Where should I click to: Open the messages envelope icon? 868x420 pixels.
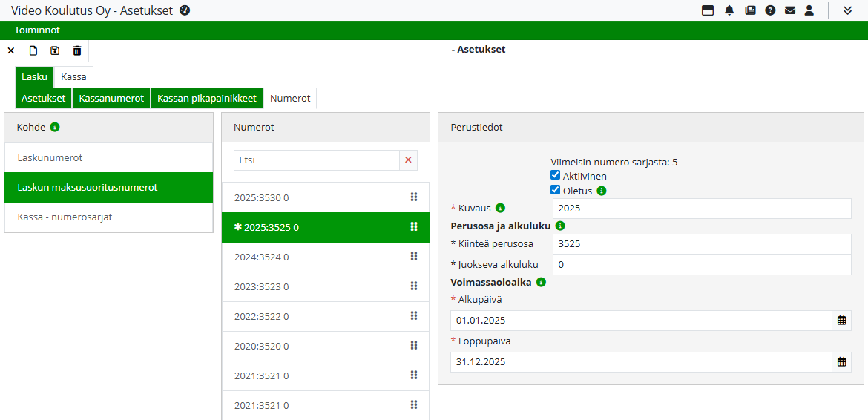pos(790,10)
